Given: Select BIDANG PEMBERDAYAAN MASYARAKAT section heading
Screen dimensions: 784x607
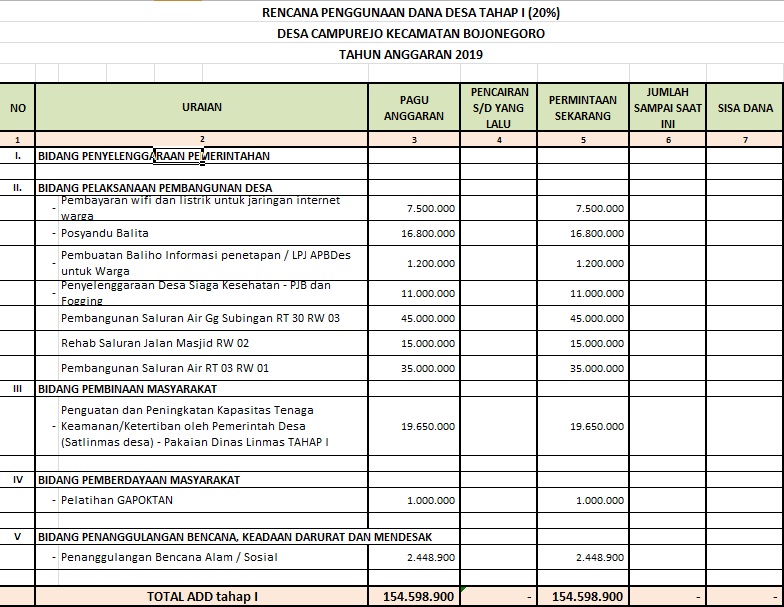Looking at the screenshot, I should (138, 480).
